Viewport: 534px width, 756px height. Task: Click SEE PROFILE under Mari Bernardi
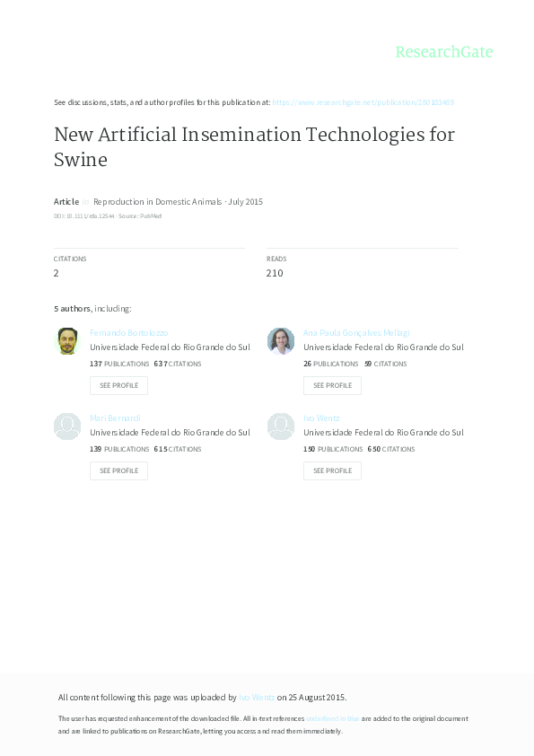click(x=118, y=470)
